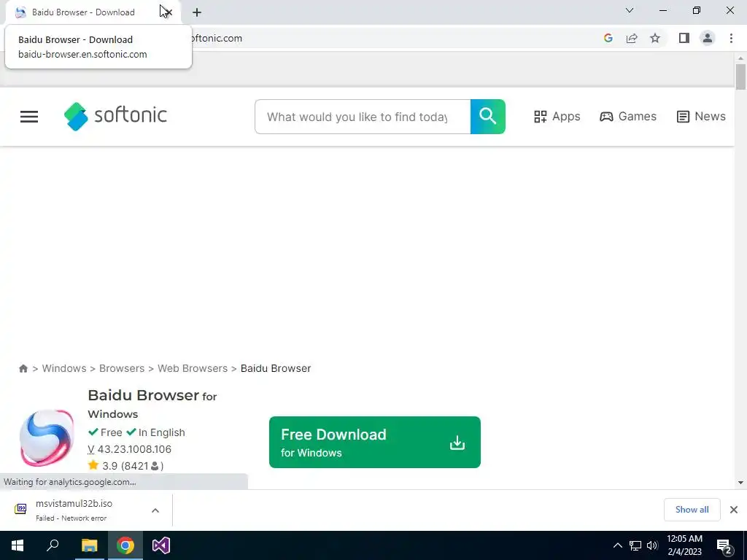This screenshot has width=747, height=560.
Task: Toggle the Chrome side panel
Action: tap(684, 38)
